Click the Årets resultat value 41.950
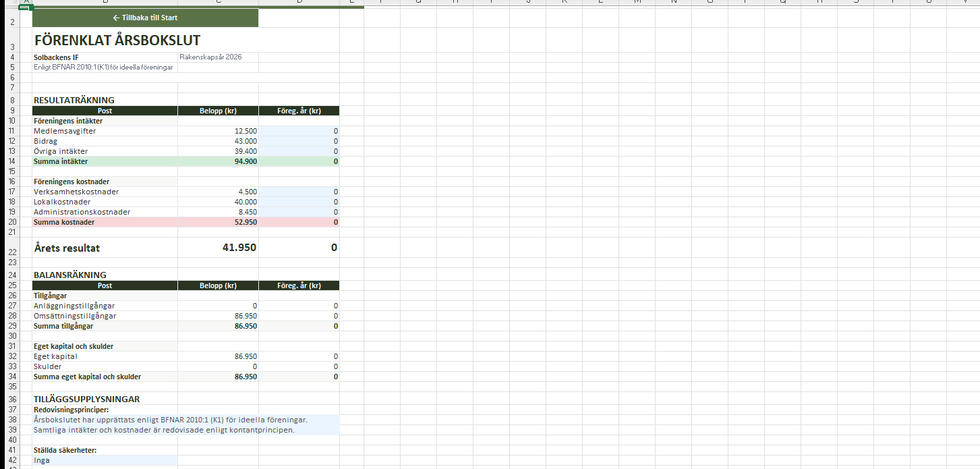Image resolution: width=980 pixels, height=469 pixels. click(218, 248)
